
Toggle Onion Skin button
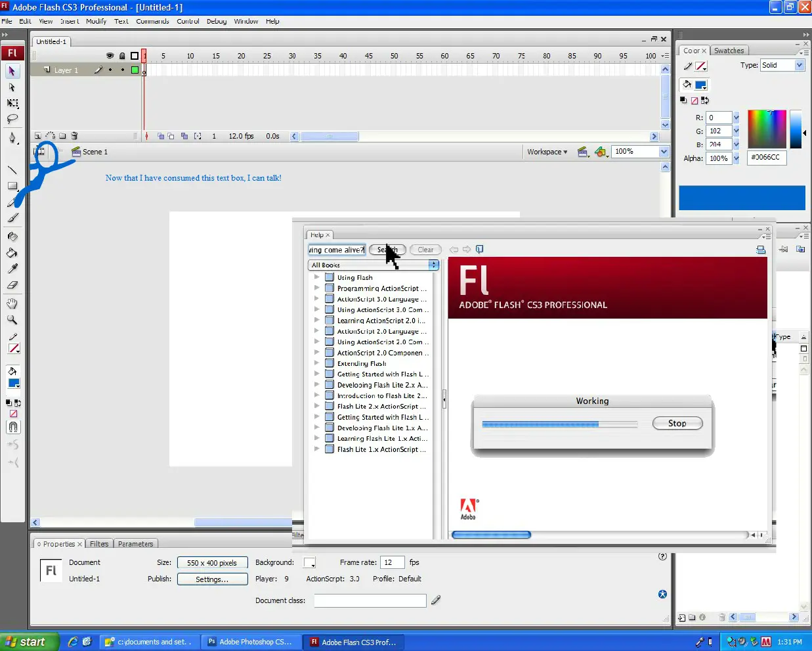point(160,136)
